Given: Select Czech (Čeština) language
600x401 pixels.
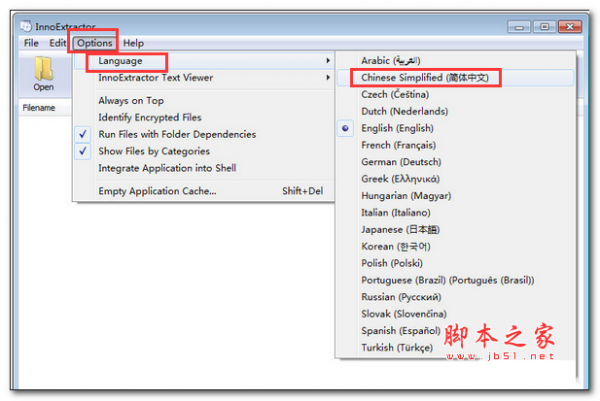Looking at the screenshot, I should pyautogui.click(x=455, y=95).
